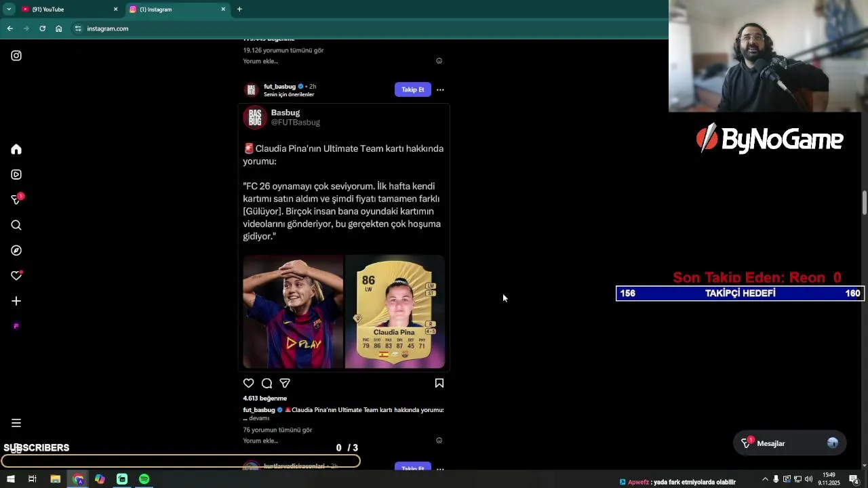Open notifications heart icon in sidebar
This screenshot has height=488, width=868.
point(16,276)
